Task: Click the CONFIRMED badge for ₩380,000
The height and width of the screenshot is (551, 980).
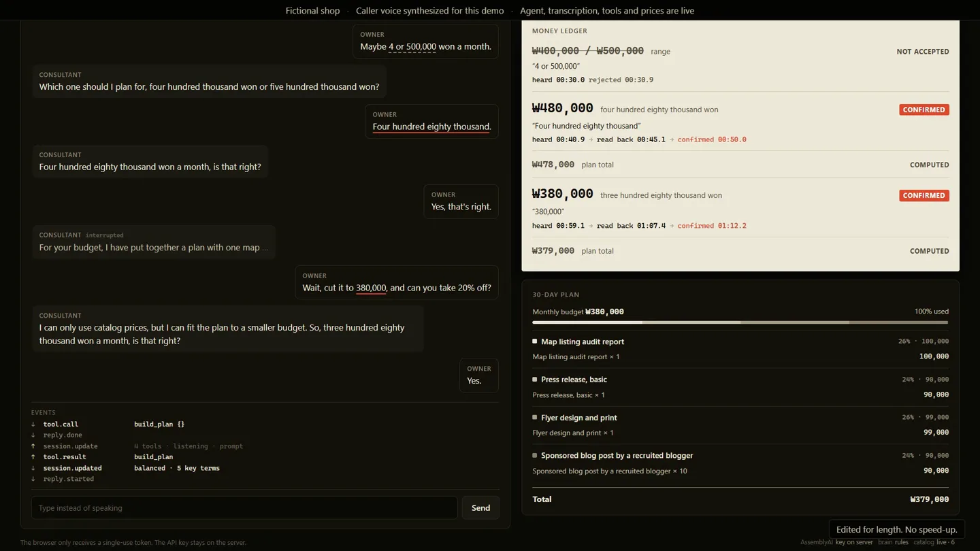Action: 924,195
